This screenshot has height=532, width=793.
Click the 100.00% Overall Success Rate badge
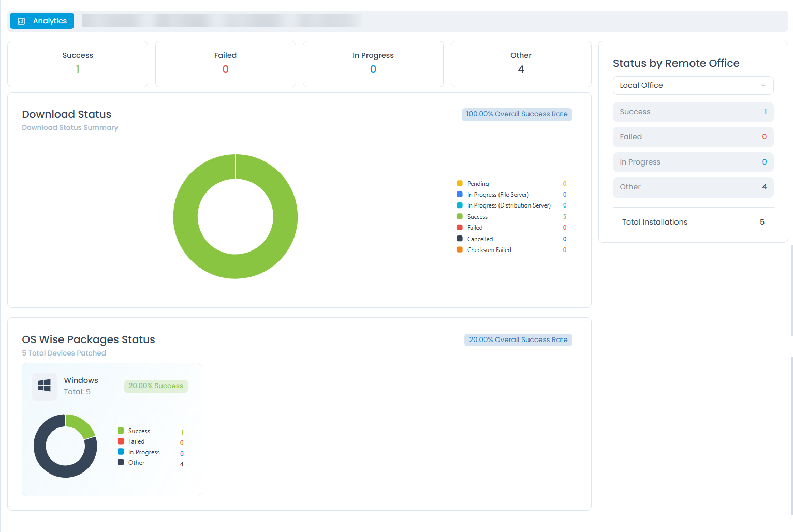pyautogui.click(x=517, y=114)
